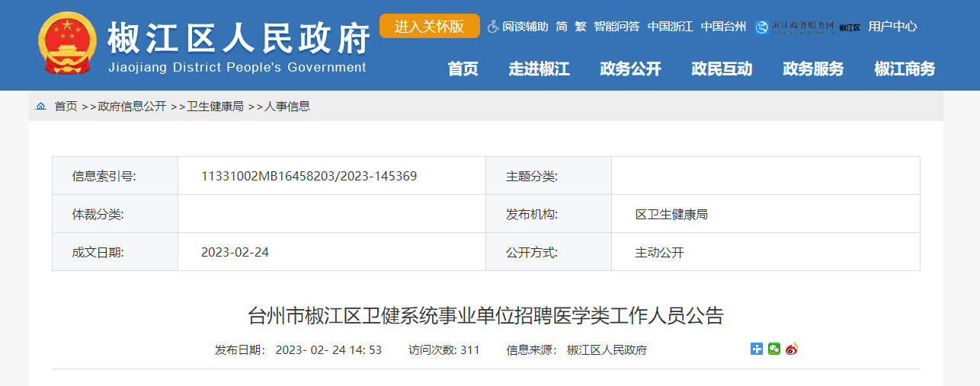Open the 政民互动 navigation menu
The image size is (980, 386).
[x=722, y=69]
